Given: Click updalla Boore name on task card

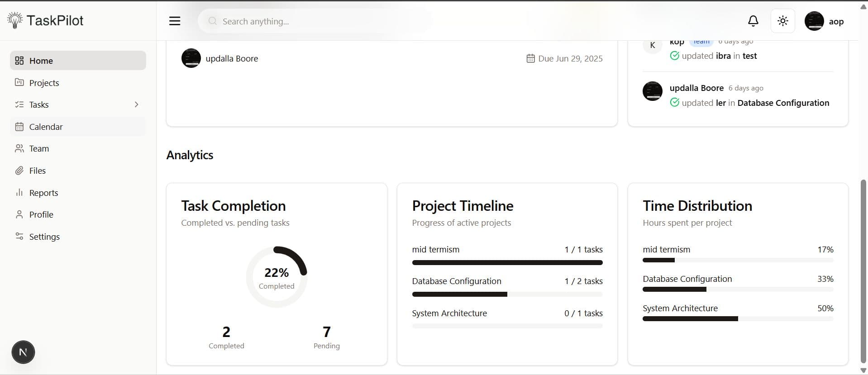Looking at the screenshot, I should point(232,58).
